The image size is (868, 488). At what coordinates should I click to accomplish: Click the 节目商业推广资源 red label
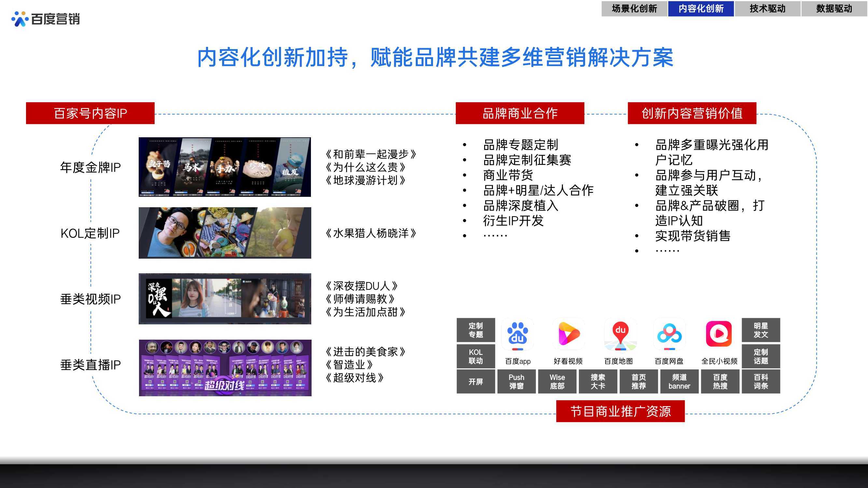620,411
